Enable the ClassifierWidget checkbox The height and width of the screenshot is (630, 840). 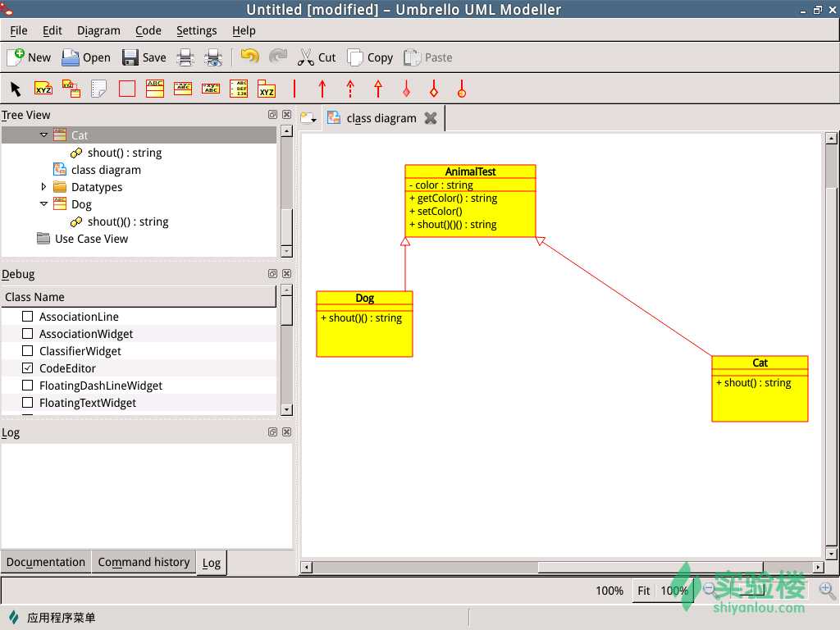pyautogui.click(x=27, y=350)
